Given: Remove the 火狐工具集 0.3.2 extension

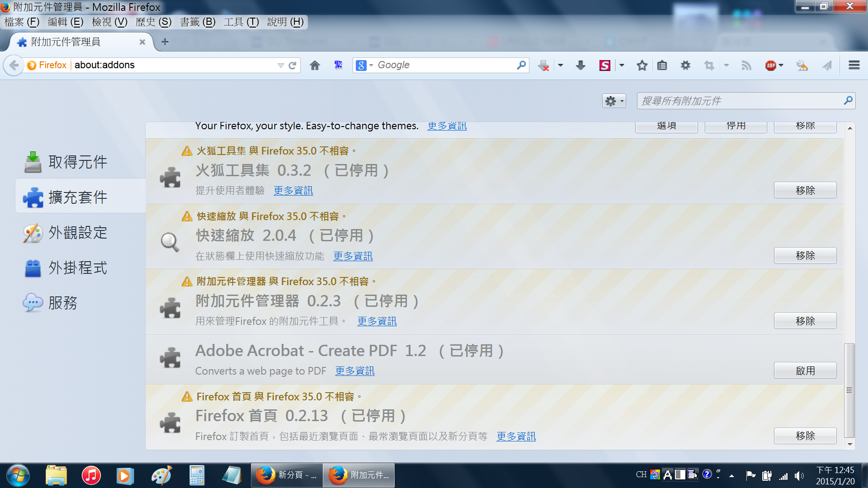Looking at the screenshot, I should tap(805, 190).
